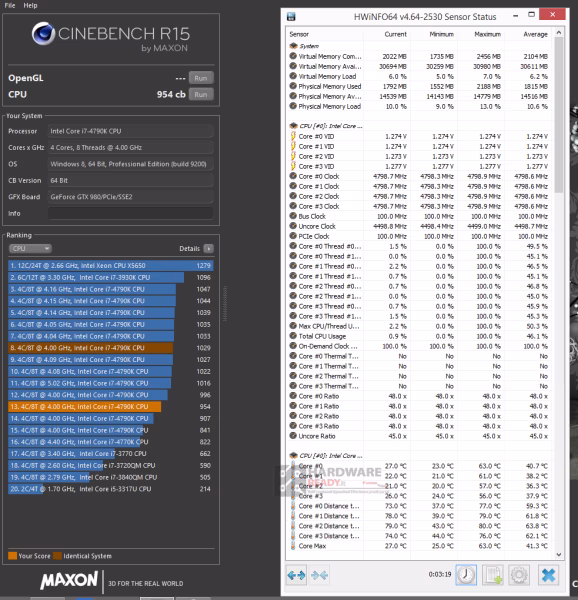Open the sensor settings gear icon
The image size is (578, 600).
(519, 575)
